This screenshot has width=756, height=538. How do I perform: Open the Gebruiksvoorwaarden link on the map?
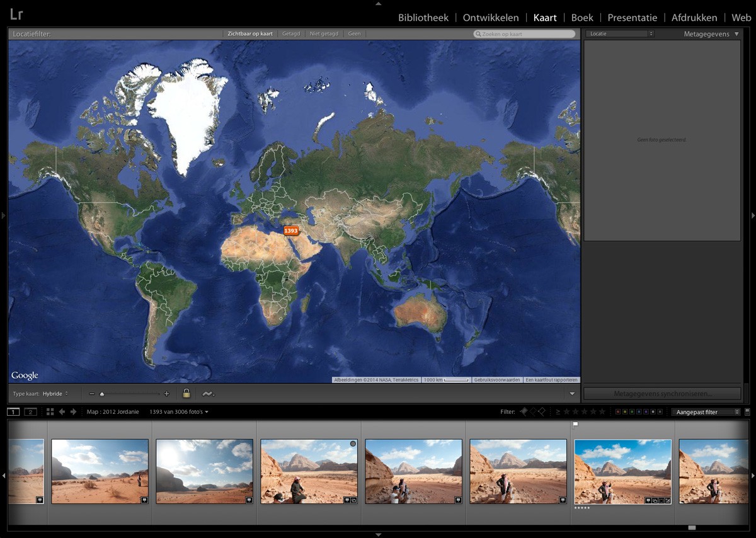(499, 380)
